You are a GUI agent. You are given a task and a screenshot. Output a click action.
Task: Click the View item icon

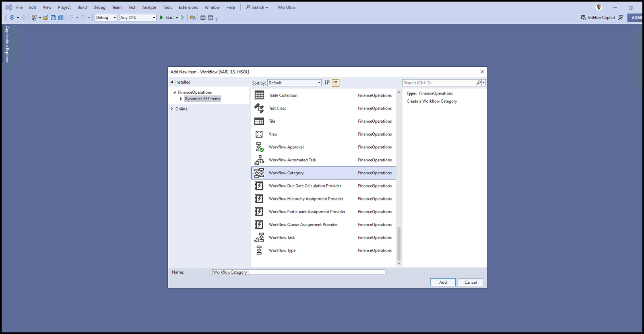[x=259, y=134]
